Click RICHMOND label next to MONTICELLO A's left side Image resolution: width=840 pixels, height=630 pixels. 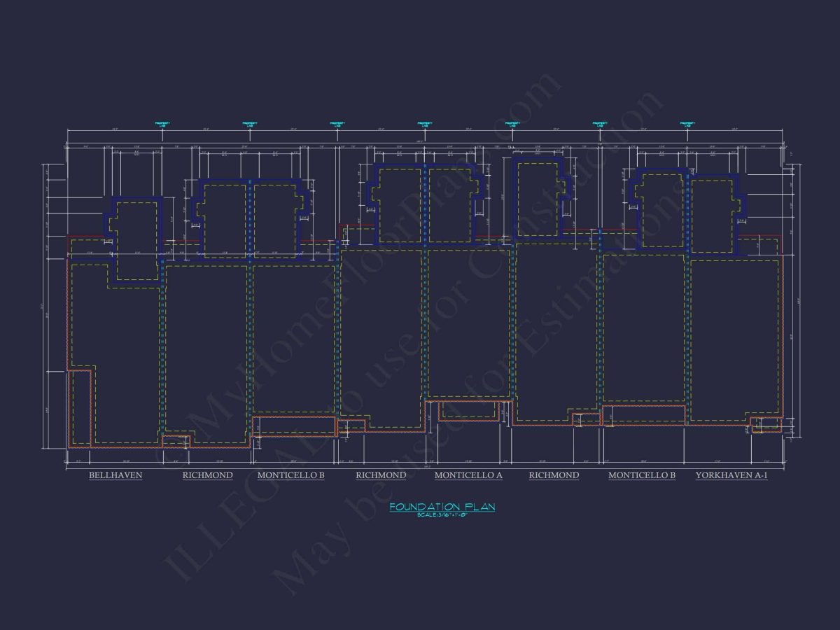381,475
